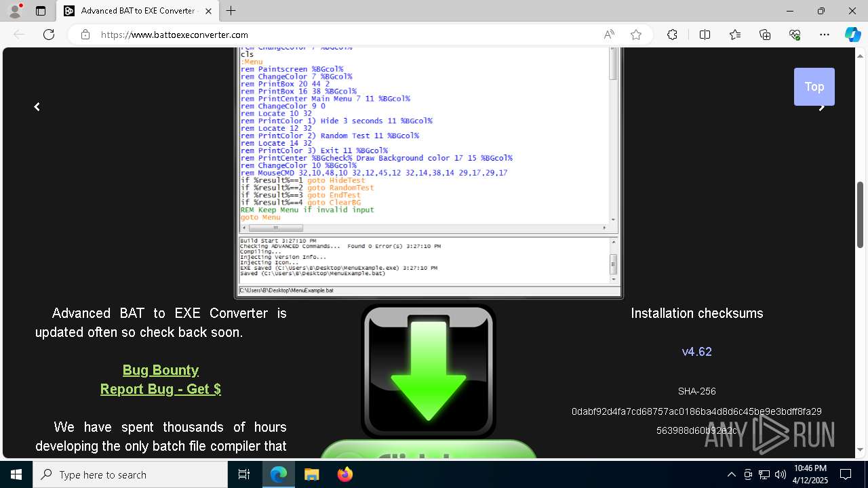868x488 pixels.
Task: Open the Copilot sidebar icon
Action: (852, 35)
